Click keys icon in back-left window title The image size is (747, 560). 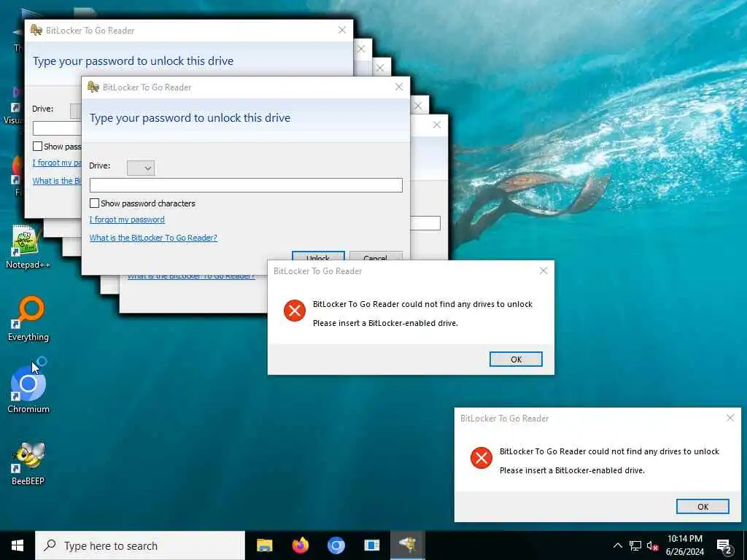tap(36, 30)
